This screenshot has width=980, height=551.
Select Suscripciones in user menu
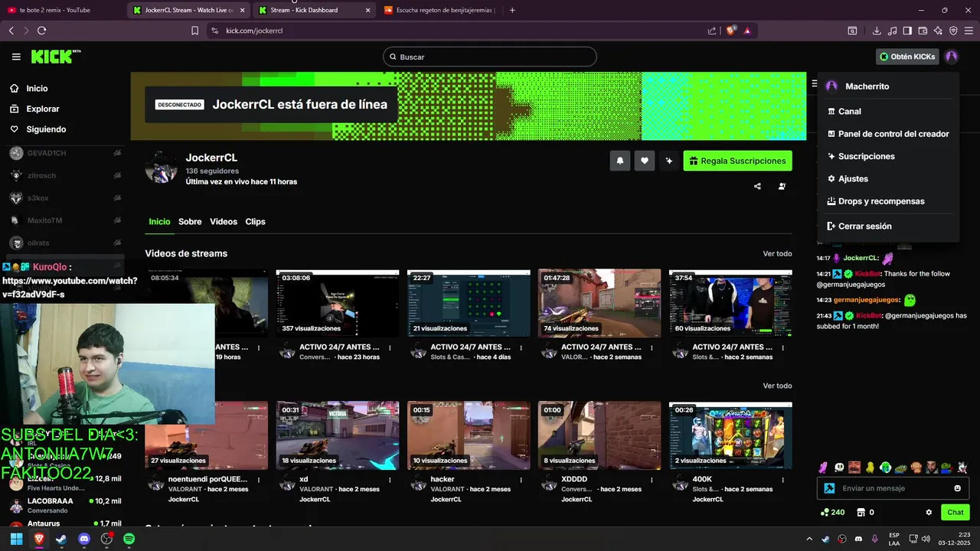887,156
